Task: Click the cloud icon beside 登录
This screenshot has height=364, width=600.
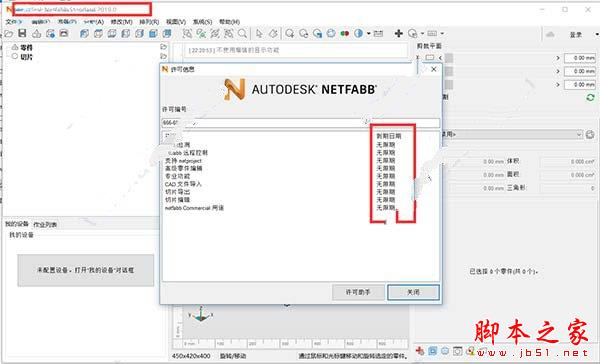Action: [x=550, y=34]
